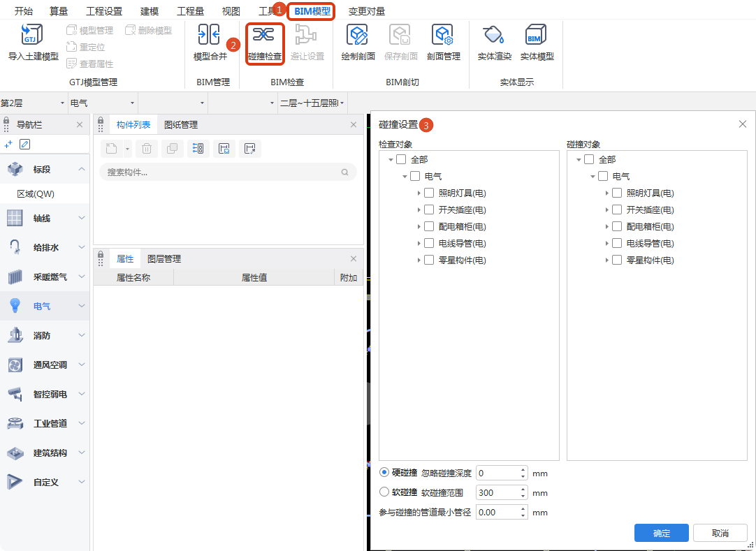
Task: Click the 搜索构件 search field
Action: coord(224,172)
